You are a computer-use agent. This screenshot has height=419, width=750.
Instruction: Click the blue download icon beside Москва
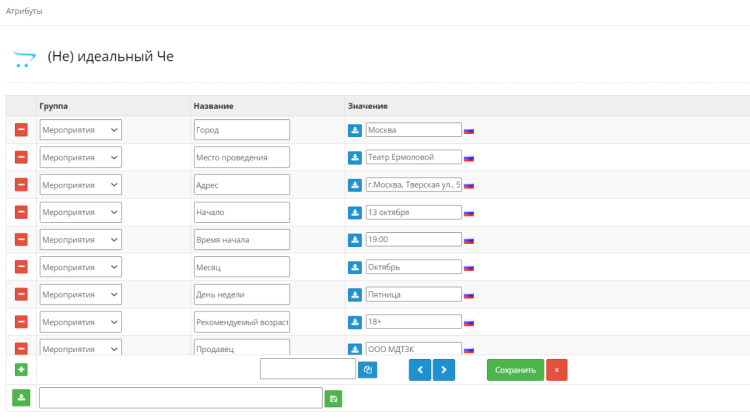[x=355, y=130]
